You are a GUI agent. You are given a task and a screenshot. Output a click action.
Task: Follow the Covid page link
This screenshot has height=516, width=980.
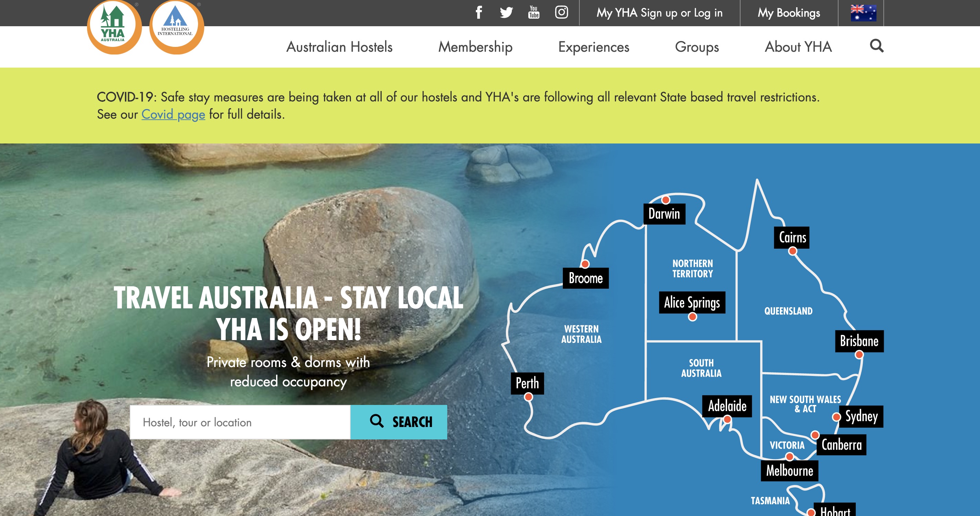click(x=173, y=114)
